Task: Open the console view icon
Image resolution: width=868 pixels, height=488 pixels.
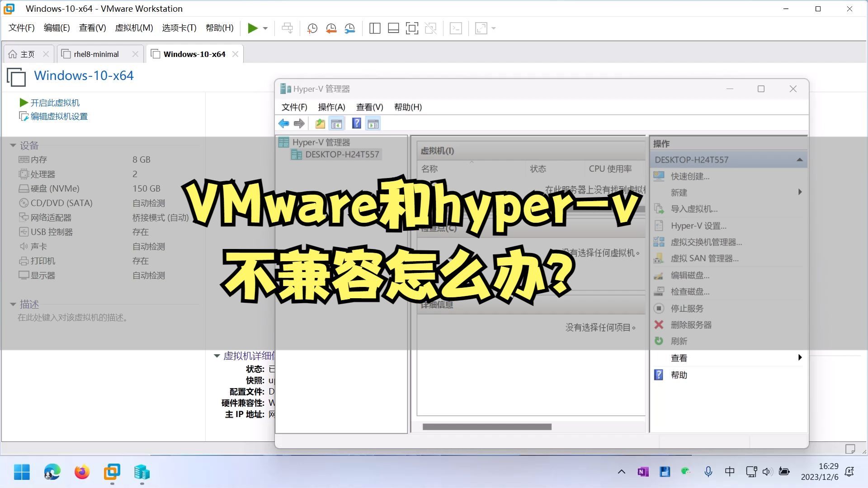Action: click(x=456, y=28)
